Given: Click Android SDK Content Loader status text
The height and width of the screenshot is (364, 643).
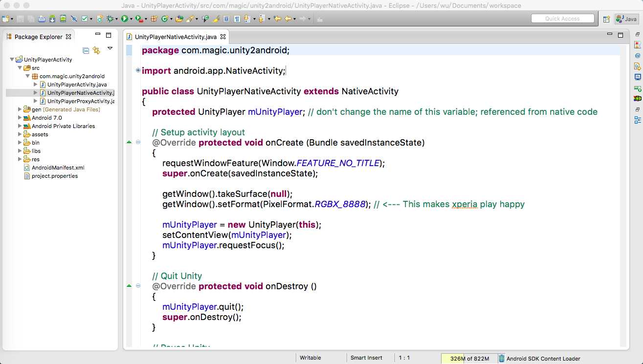Looking at the screenshot, I should tap(543, 358).
